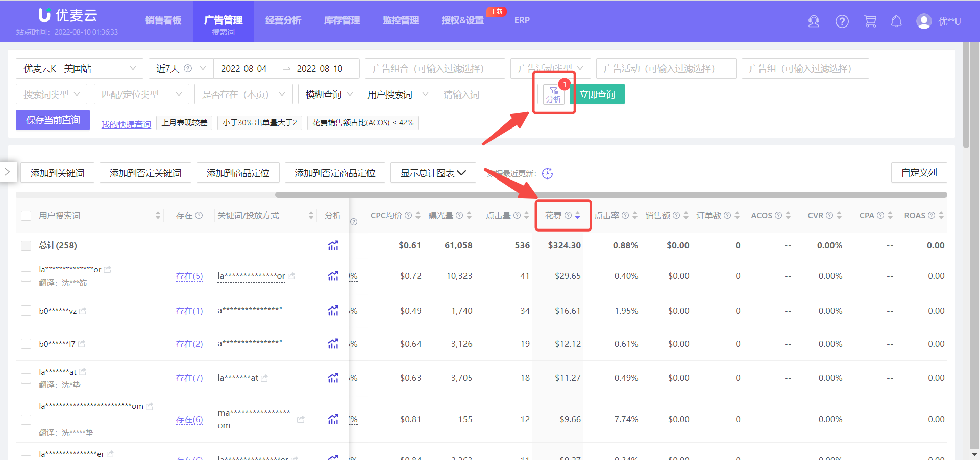Screen dimensions: 980x460
Task: Open the chart analysis icon in 总计 row
Action: 333,245
